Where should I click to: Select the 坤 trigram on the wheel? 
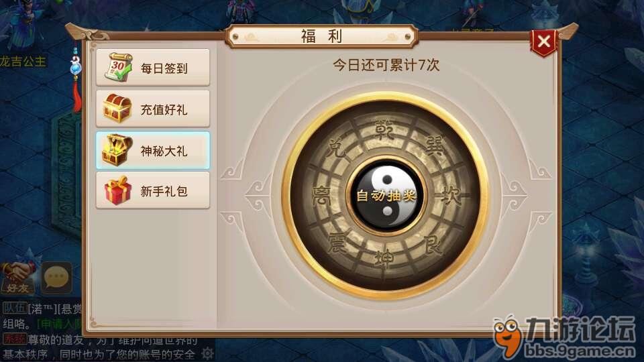[x=385, y=258]
